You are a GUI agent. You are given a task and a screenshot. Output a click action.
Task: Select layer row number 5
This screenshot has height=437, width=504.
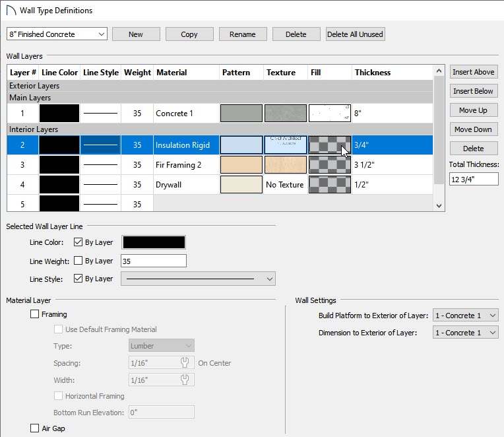(x=22, y=204)
